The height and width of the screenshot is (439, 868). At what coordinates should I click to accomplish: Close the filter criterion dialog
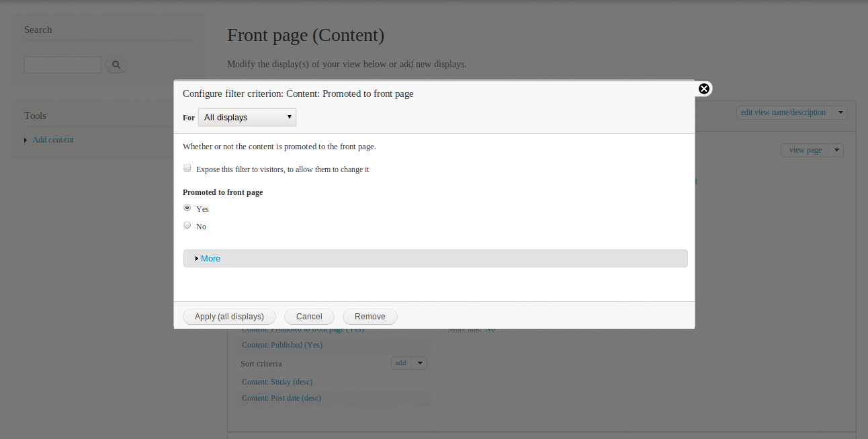pos(703,89)
